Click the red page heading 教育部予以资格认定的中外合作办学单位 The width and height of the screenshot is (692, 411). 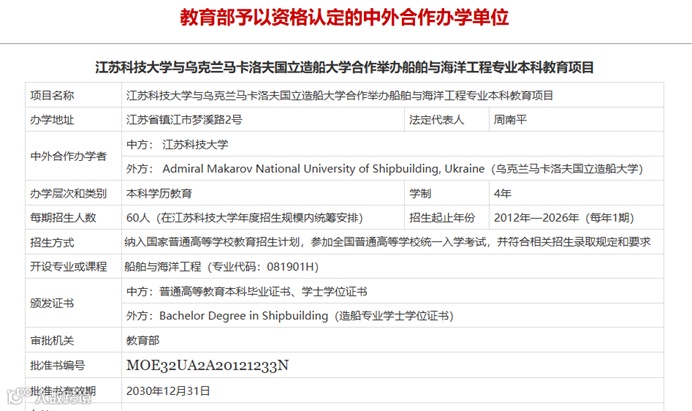point(344,18)
